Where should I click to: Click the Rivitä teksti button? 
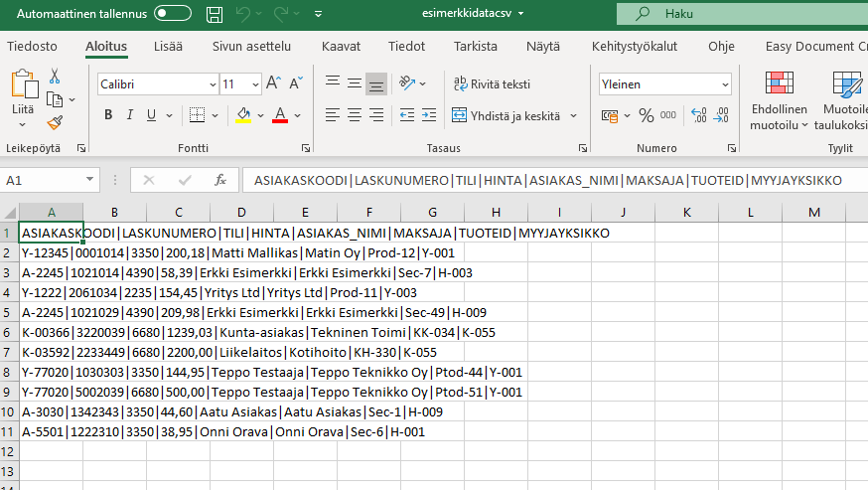pos(492,83)
